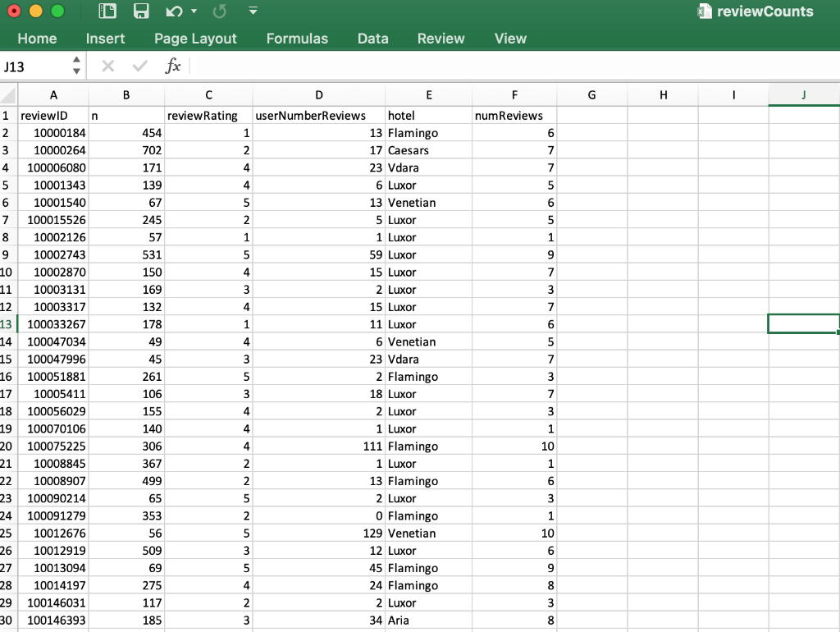Select column I header
Screen dimensions: 840x632
click(x=733, y=95)
